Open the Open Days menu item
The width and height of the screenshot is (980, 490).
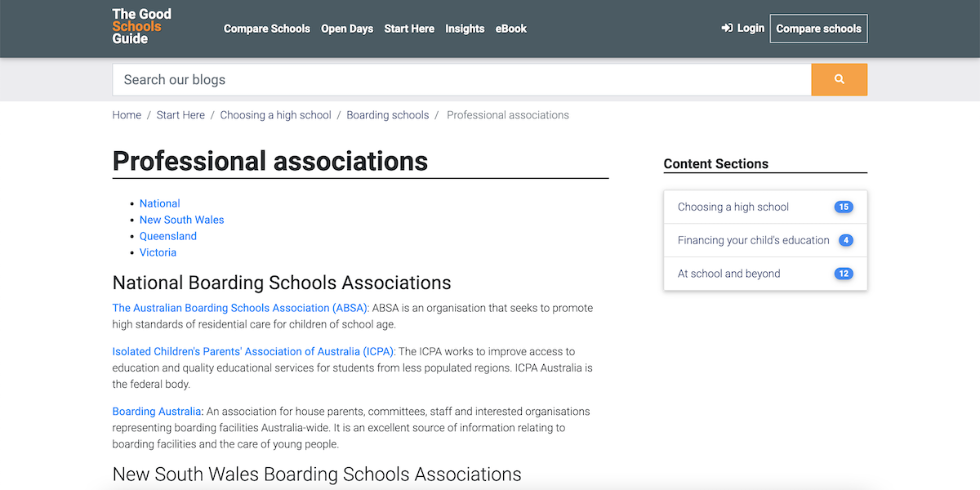click(x=346, y=29)
